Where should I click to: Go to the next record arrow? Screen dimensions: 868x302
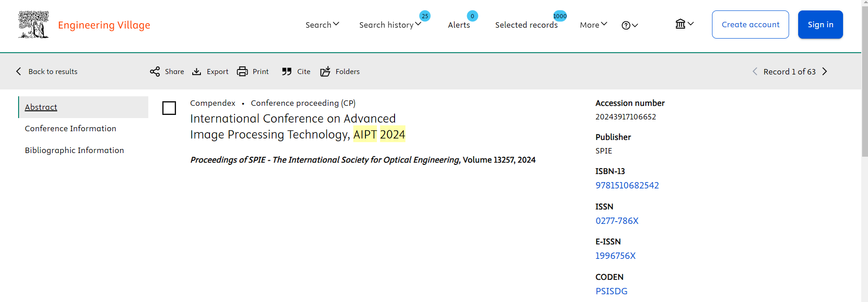[825, 71]
